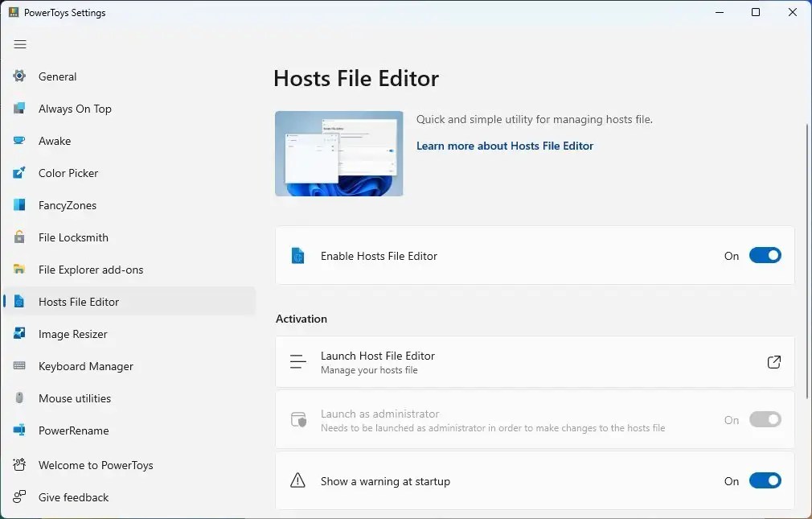Click the Awake coffee cup icon
812x519 pixels.
point(19,141)
